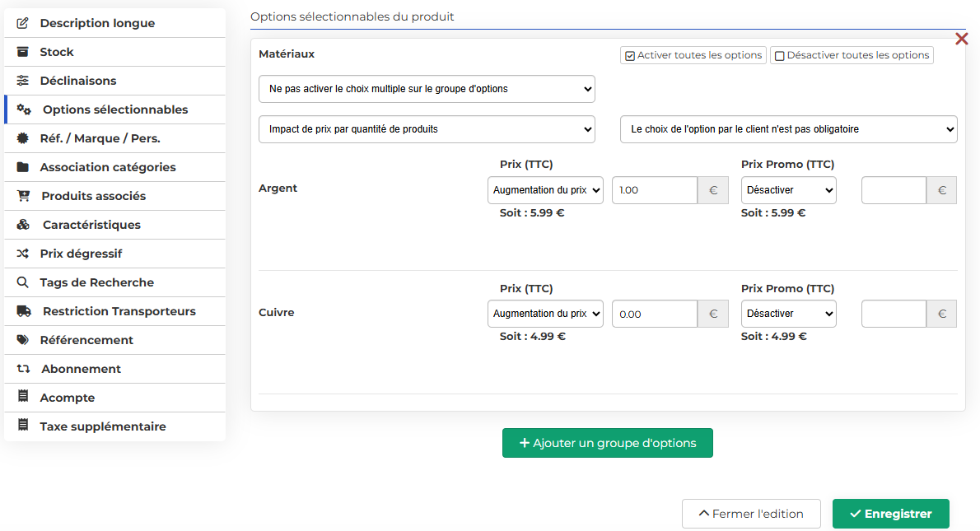Click the receipt icon beside Taxe supplémentaire
This screenshot has height=531, width=980.
tap(22, 425)
